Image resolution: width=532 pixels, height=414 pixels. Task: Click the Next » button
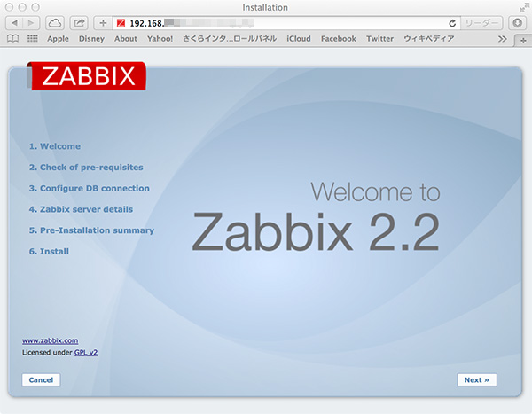[x=477, y=379]
